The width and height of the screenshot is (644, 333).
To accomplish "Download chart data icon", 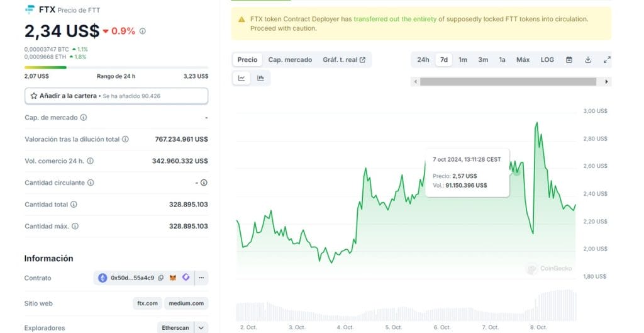I will (x=588, y=60).
